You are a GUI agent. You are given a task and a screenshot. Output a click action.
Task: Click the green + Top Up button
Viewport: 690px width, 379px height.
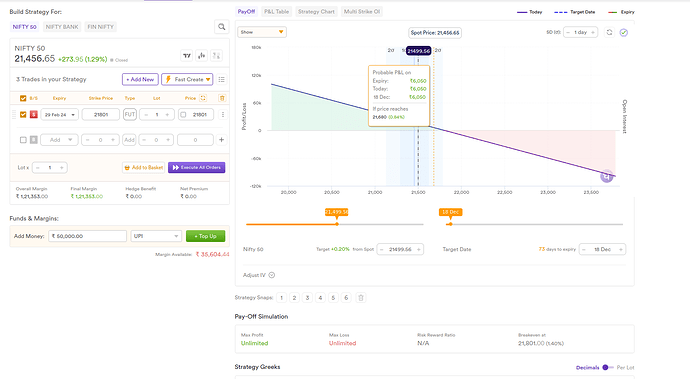(205, 236)
